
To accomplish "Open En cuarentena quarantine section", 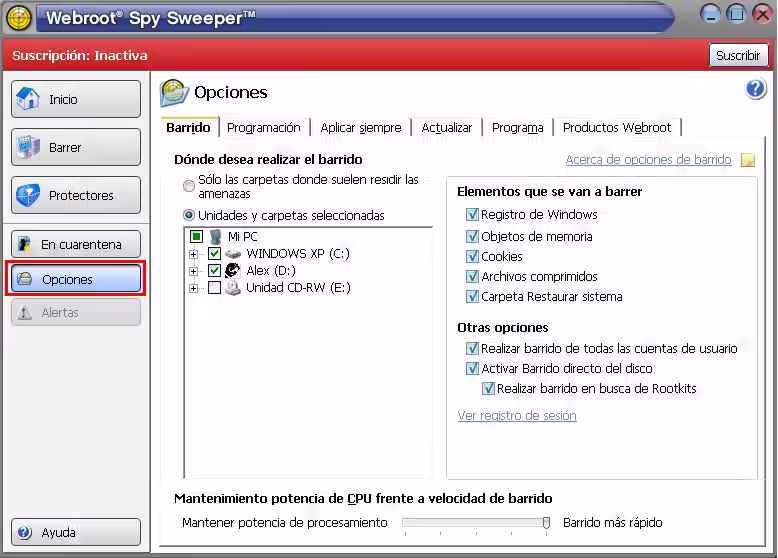I will 76,244.
